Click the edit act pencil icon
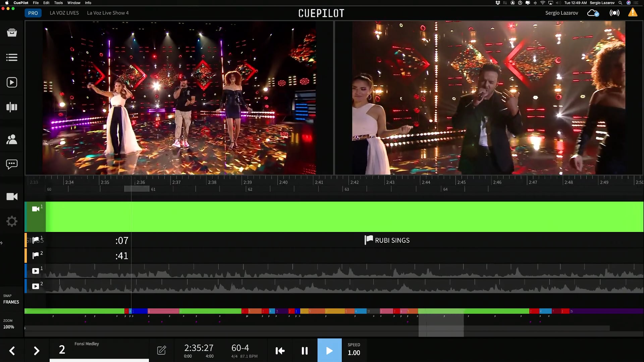 (162, 350)
